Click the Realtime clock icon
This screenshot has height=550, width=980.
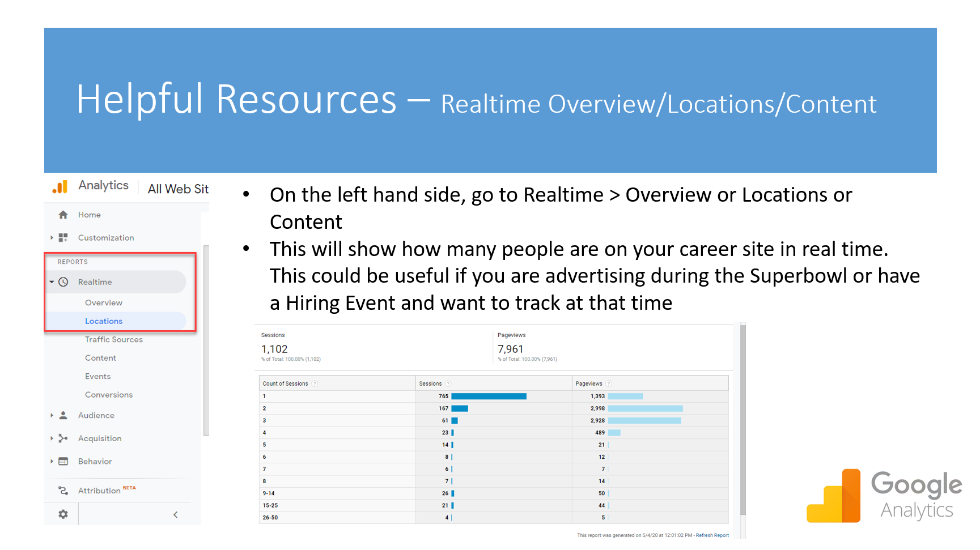(x=63, y=282)
